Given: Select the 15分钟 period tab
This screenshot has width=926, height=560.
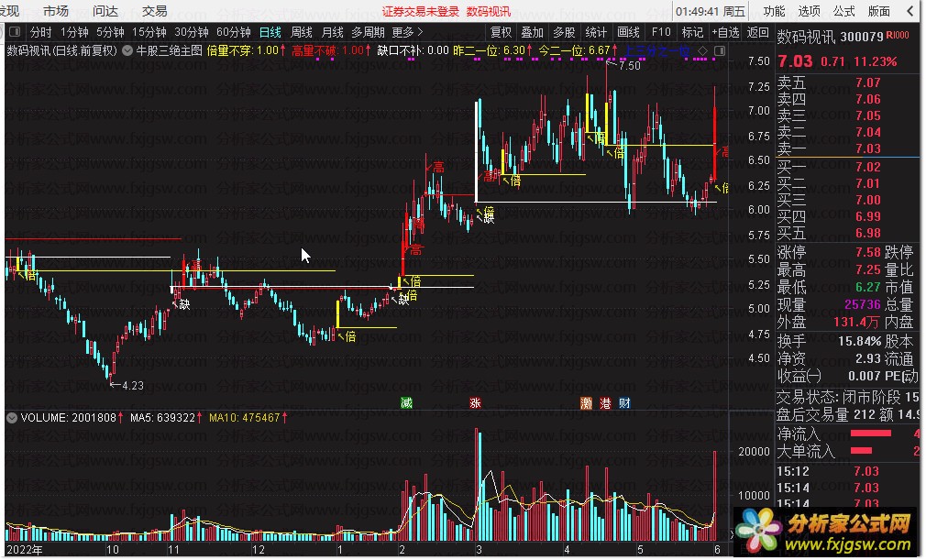Looking at the screenshot, I should coord(149,32).
